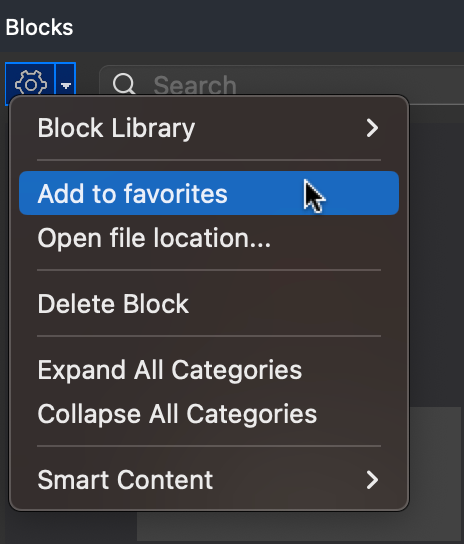Open the Block Library submenu
Screen dimensions: 464x544
209,128
